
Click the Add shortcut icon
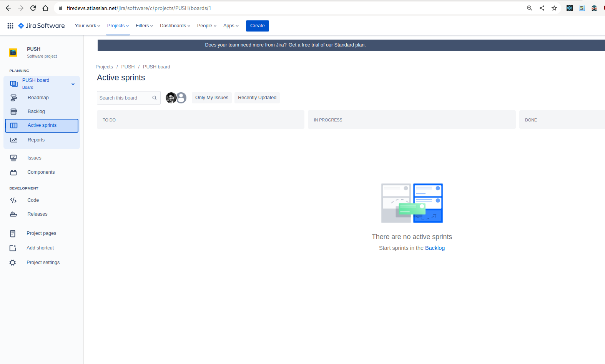click(x=13, y=248)
